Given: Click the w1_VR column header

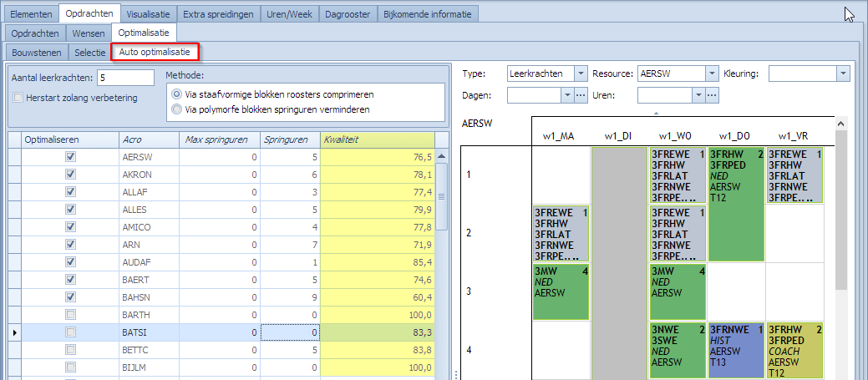Looking at the screenshot, I should click(794, 136).
